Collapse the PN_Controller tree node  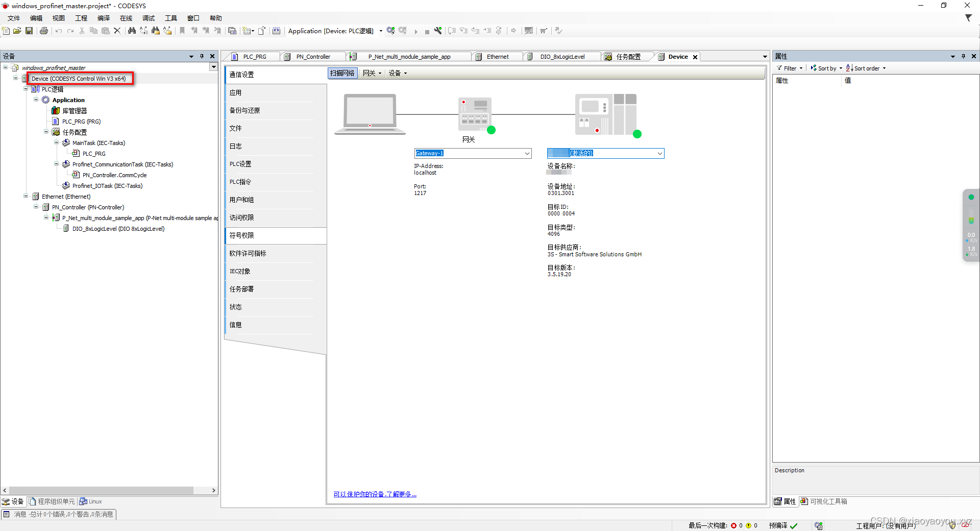tap(36, 207)
